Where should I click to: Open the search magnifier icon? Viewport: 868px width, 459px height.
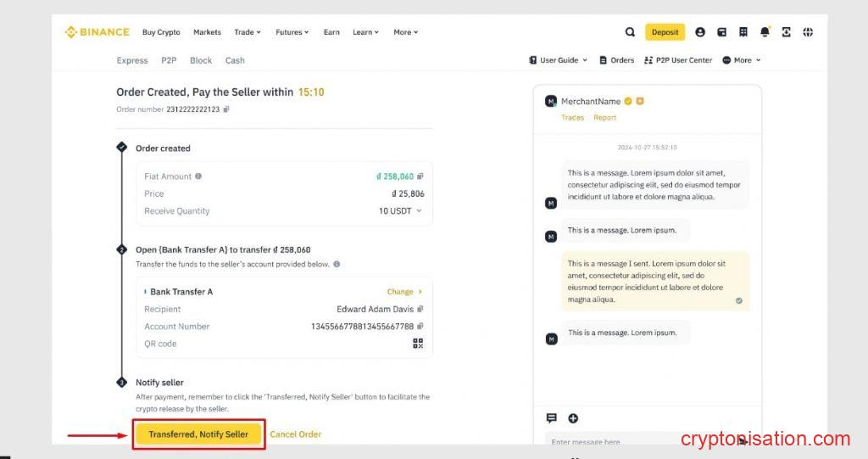[x=630, y=32]
